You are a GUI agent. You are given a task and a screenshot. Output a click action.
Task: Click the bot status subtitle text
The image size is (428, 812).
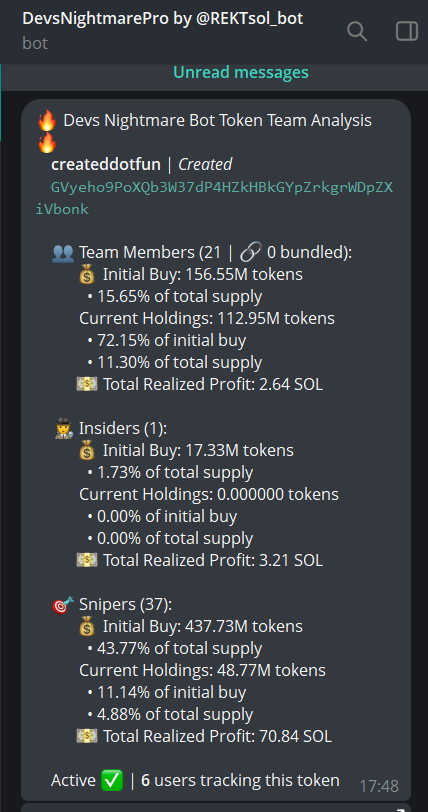(x=35, y=43)
